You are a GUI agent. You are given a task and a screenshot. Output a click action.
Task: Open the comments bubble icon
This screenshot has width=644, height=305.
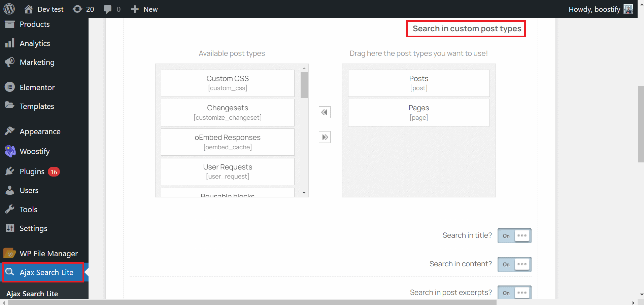(108, 9)
